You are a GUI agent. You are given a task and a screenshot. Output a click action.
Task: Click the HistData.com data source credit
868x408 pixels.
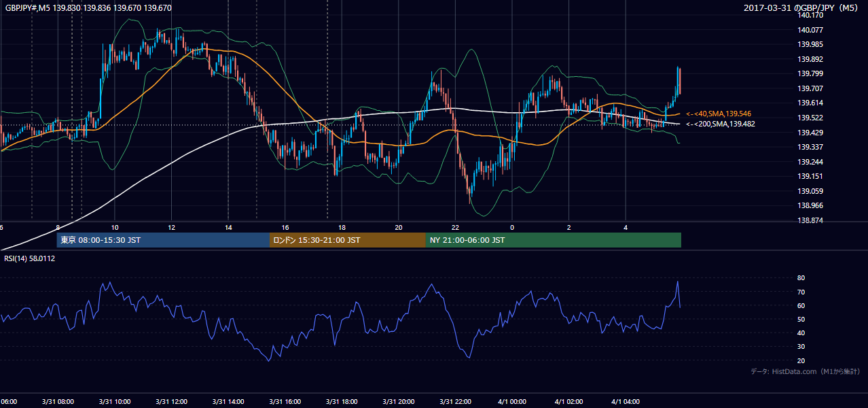[806, 371]
